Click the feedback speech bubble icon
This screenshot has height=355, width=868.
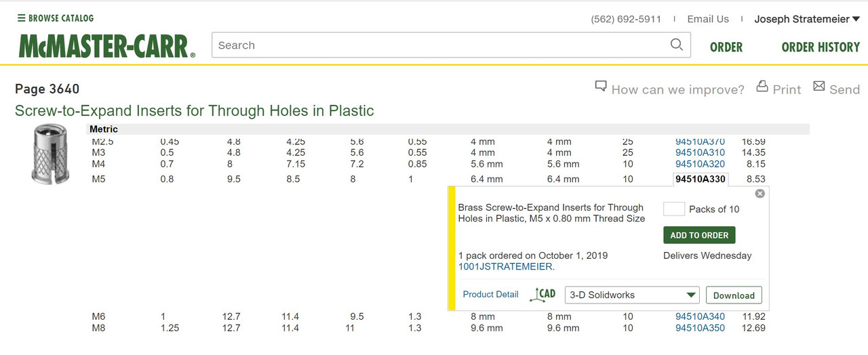pos(600,87)
